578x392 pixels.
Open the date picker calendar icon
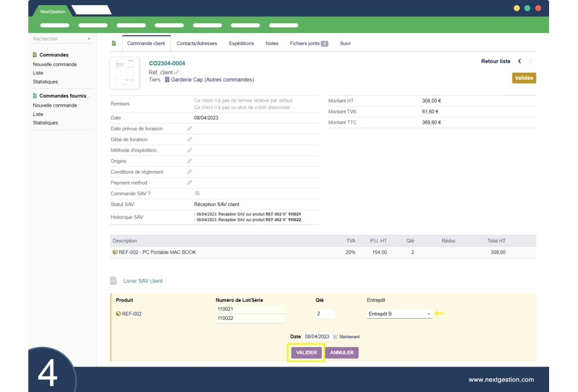(x=335, y=337)
